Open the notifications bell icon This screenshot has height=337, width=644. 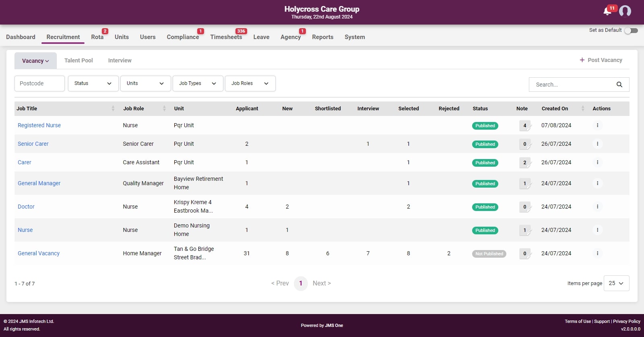click(607, 11)
